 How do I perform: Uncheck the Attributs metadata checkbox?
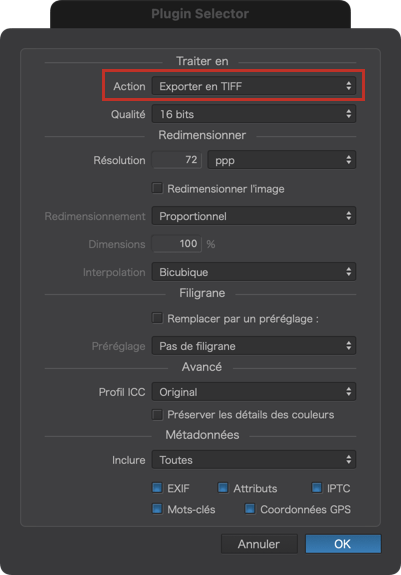[223, 488]
